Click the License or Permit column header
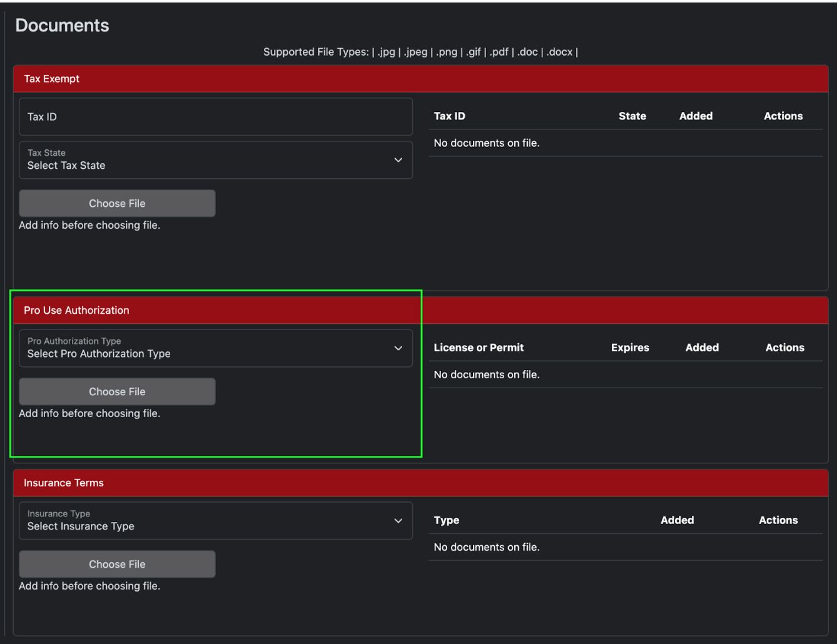Image resolution: width=837 pixels, height=644 pixels. 479,348
